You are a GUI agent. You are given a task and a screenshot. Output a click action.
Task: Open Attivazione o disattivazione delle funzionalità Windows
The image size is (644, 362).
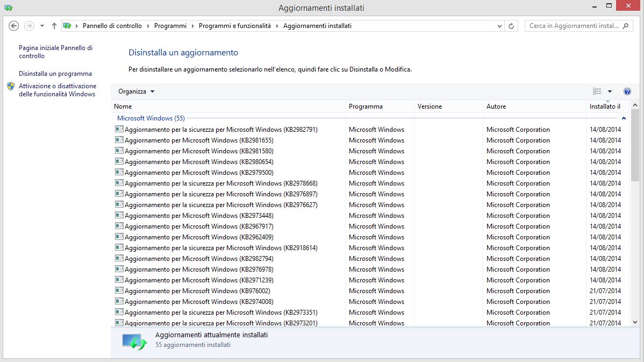[x=58, y=90]
